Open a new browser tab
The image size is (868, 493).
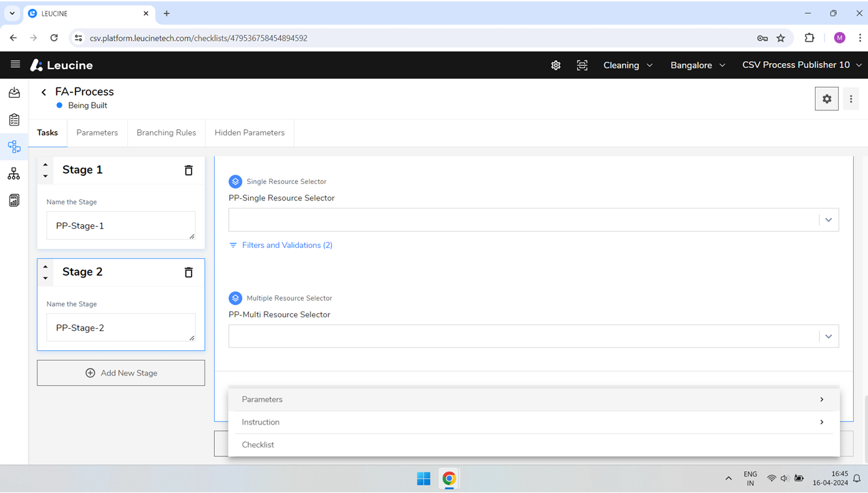(167, 14)
